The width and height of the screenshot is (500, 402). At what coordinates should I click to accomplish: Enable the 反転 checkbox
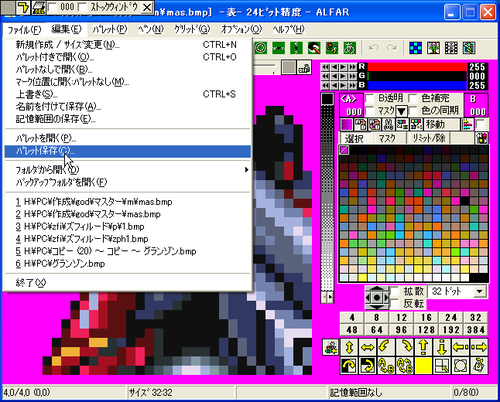395,303
